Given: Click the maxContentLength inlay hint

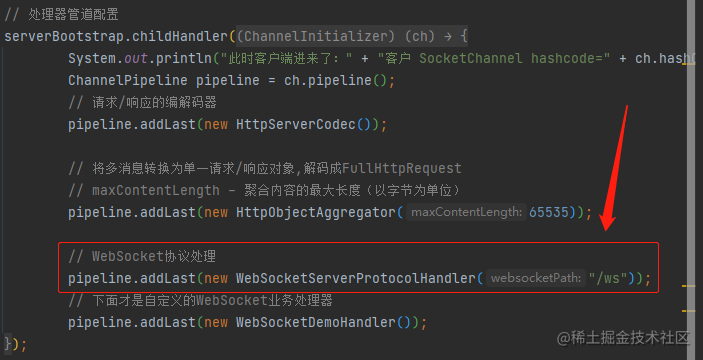Looking at the screenshot, I should point(466,212).
